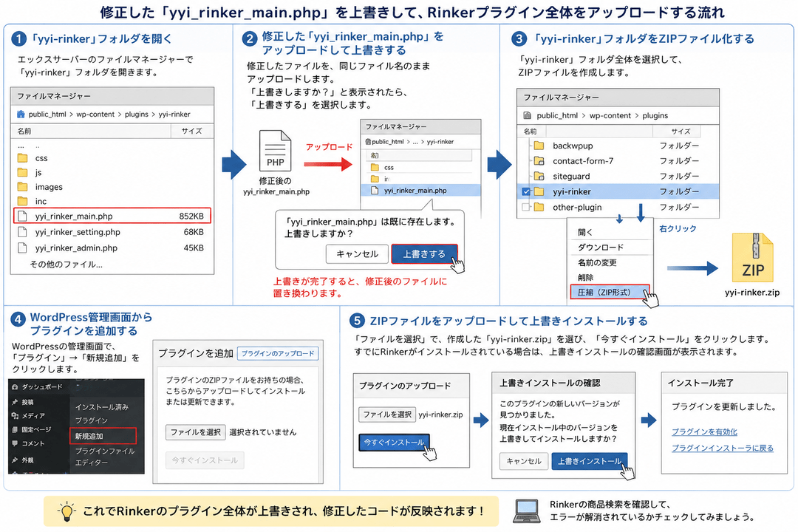
Task: Open 新規追加 in WordPress plugin submenu
Action: click(x=103, y=436)
